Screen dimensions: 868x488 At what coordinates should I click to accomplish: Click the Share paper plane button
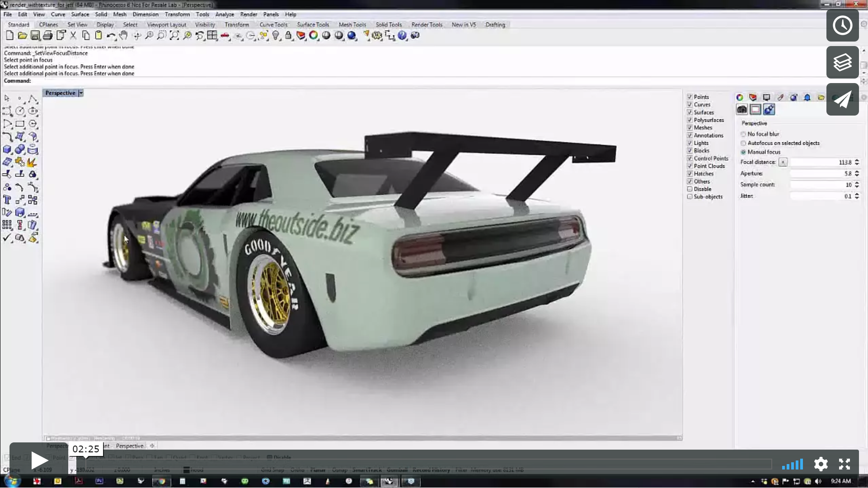pyautogui.click(x=843, y=99)
